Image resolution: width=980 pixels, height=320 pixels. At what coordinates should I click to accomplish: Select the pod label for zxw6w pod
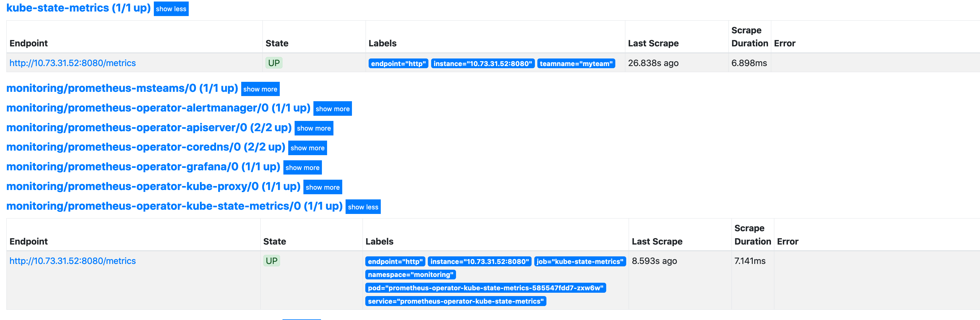pos(486,288)
